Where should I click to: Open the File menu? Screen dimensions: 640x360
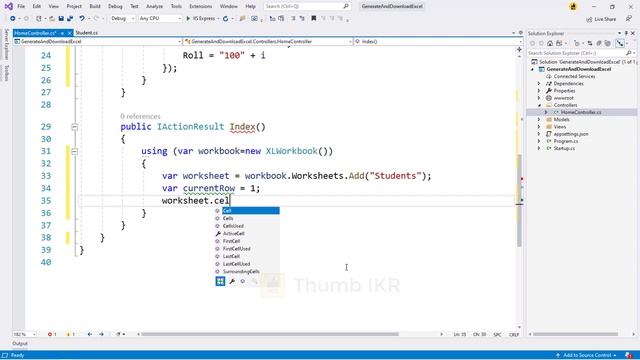tap(21, 6)
